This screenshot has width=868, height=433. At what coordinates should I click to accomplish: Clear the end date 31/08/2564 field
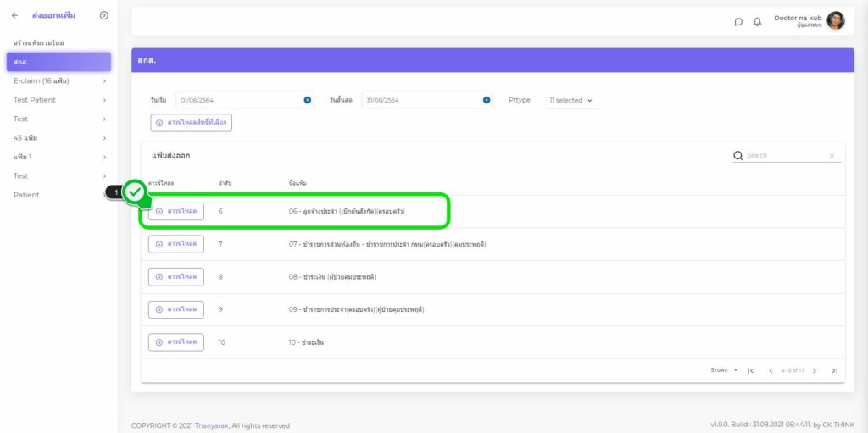487,100
